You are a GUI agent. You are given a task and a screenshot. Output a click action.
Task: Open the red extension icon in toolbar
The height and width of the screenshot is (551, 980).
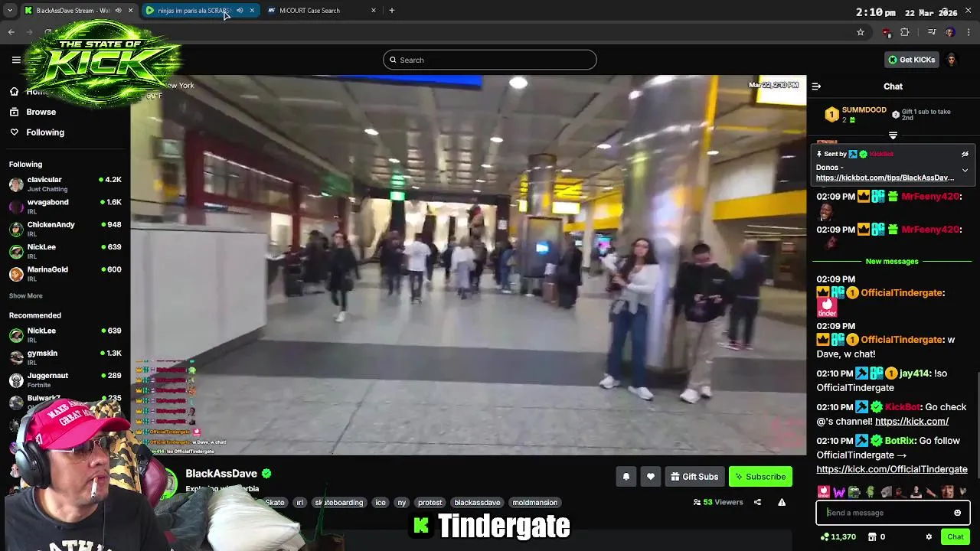[x=887, y=32]
